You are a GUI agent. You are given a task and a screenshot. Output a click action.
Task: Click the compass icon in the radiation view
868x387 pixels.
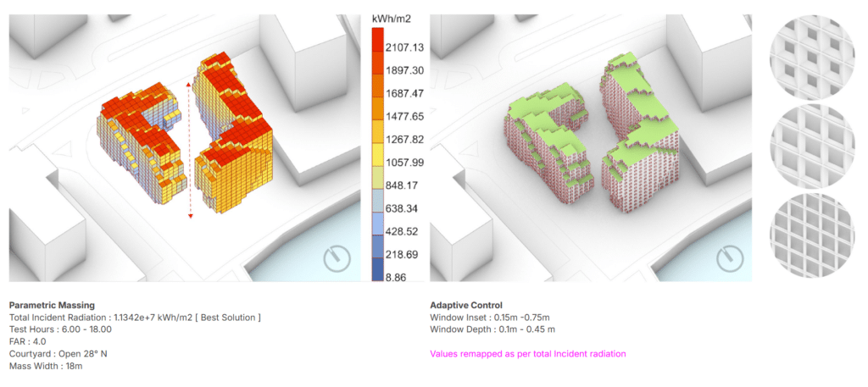point(337,259)
